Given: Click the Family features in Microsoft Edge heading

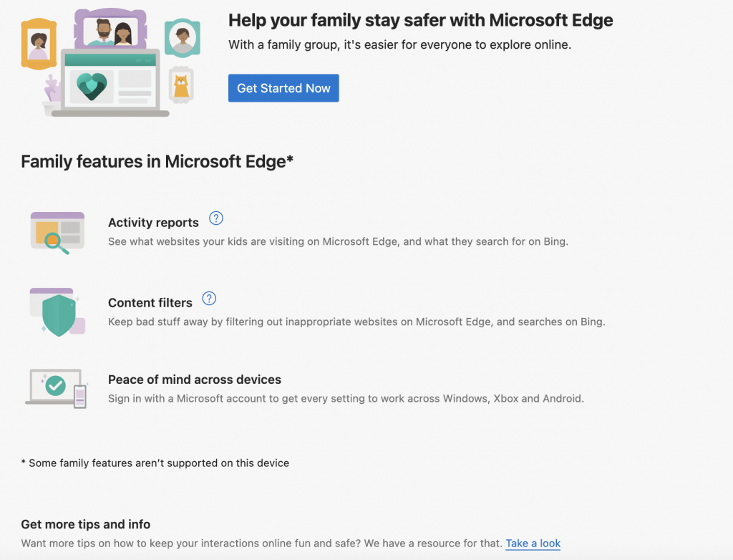Looking at the screenshot, I should coord(157,161).
